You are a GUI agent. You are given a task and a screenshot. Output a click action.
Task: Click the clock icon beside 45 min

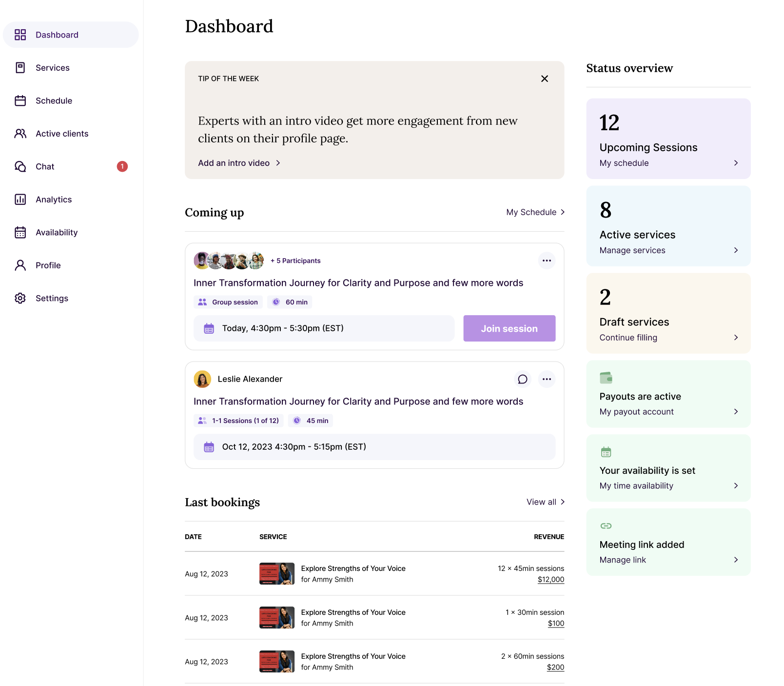tap(297, 421)
